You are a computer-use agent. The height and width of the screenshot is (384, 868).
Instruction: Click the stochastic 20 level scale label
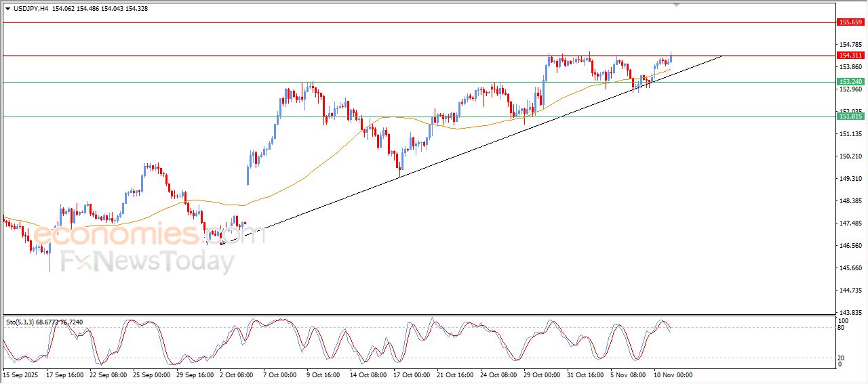pos(843,357)
